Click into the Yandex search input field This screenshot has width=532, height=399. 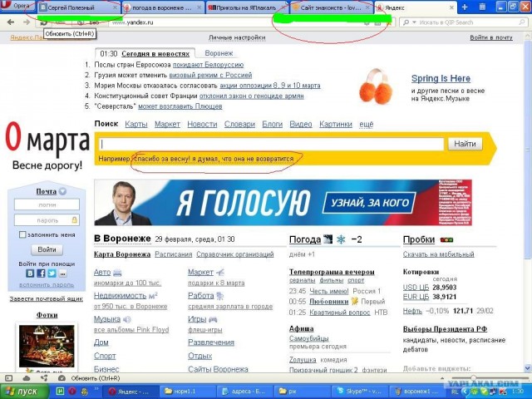(272, 144)
